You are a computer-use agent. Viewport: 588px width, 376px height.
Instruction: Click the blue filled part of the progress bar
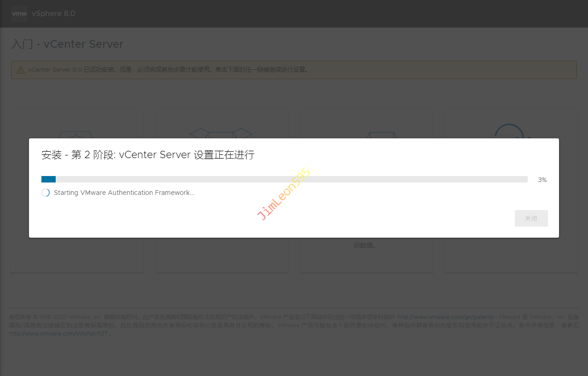(48, 179)
